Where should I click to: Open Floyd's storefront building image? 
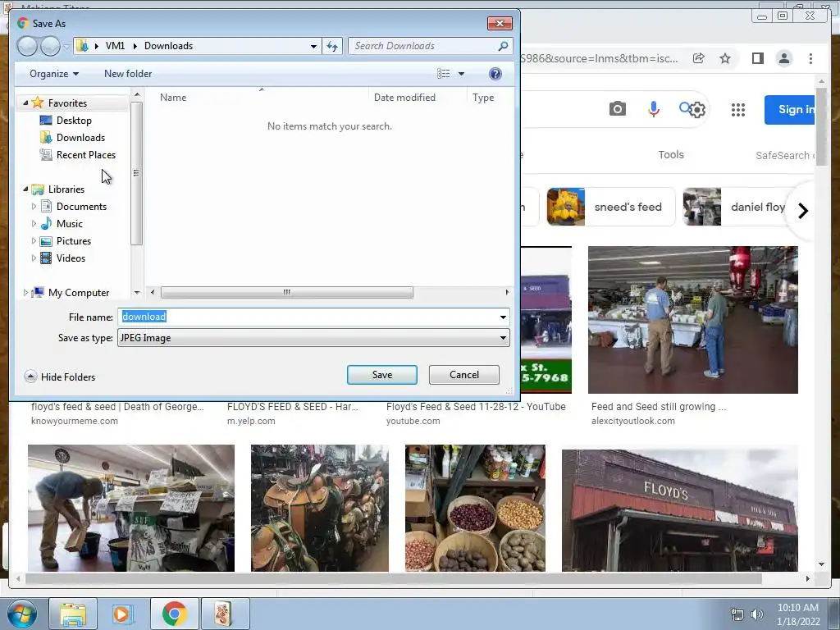click(680, 510)
